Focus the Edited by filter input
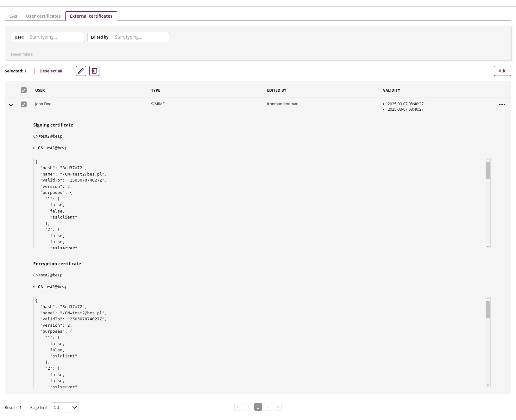 click(141, 37)
